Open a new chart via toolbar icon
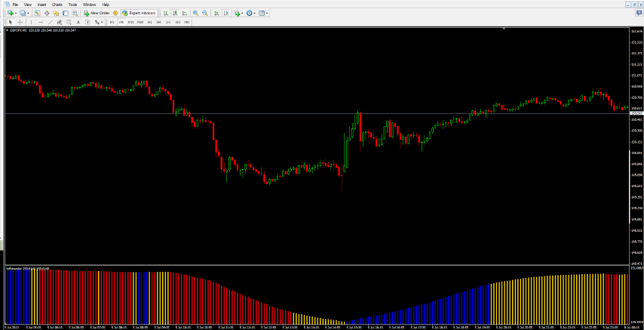Viewport: 644px width, 330px height. 11,13
